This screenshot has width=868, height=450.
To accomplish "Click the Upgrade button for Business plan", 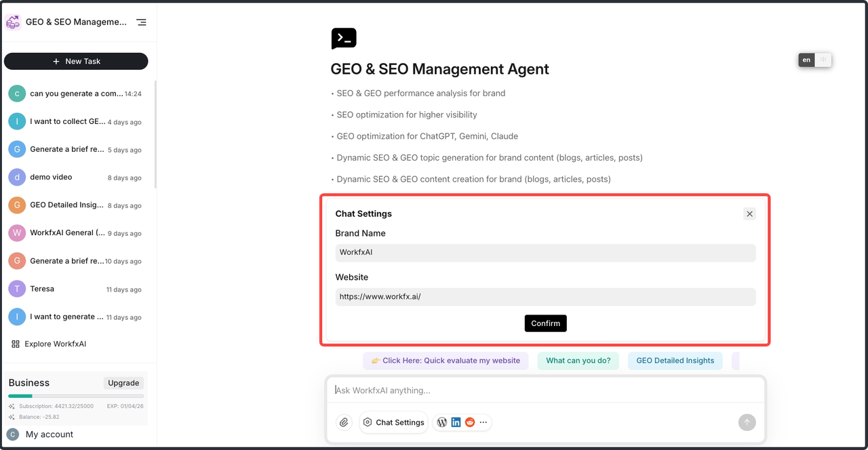I will [123, 383].
